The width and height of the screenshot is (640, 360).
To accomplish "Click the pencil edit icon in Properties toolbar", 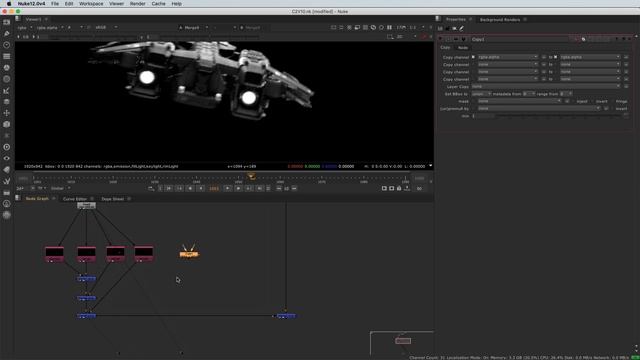I will [462, 29].
